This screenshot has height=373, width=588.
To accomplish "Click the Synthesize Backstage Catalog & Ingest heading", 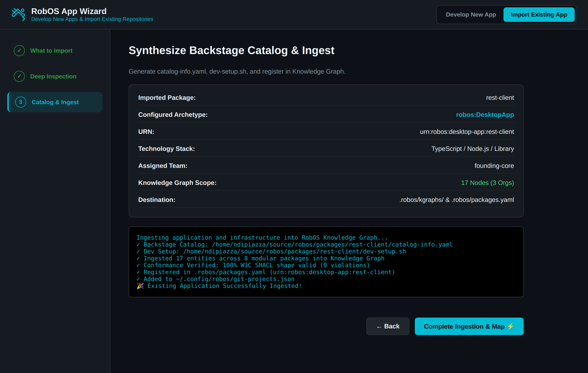I will coord(231,50).
